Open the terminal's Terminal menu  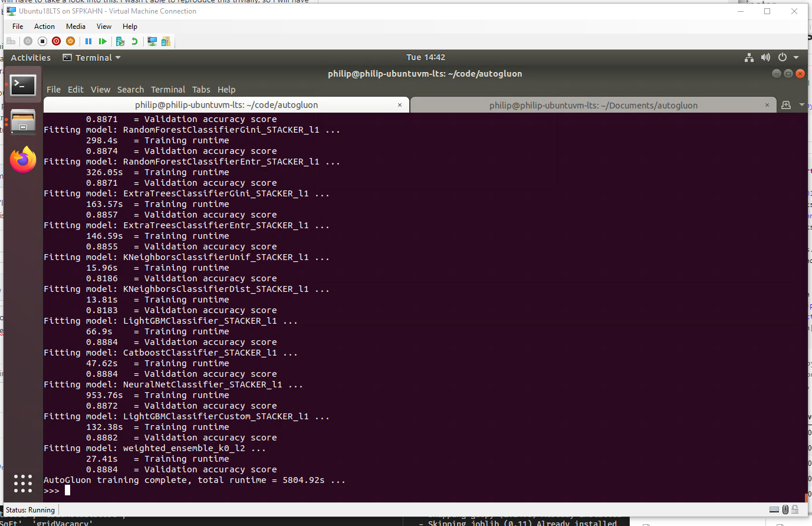click(x=168, y=90)
